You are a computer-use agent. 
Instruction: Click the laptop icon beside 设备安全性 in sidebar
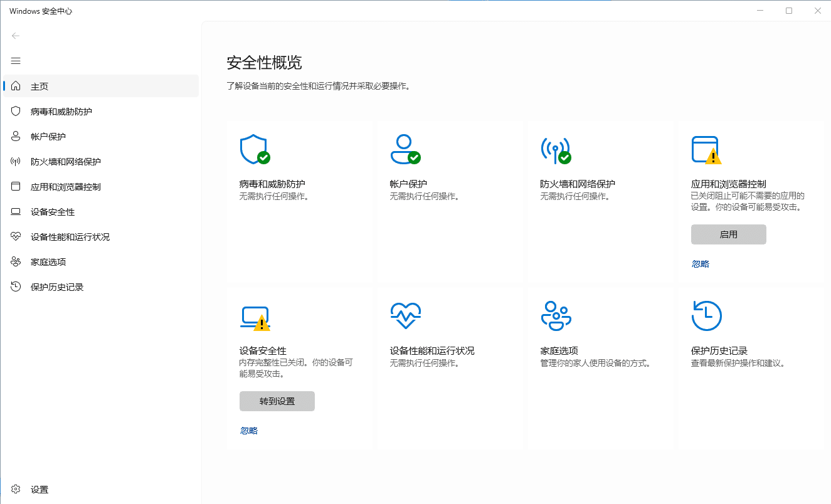(16, 212)
